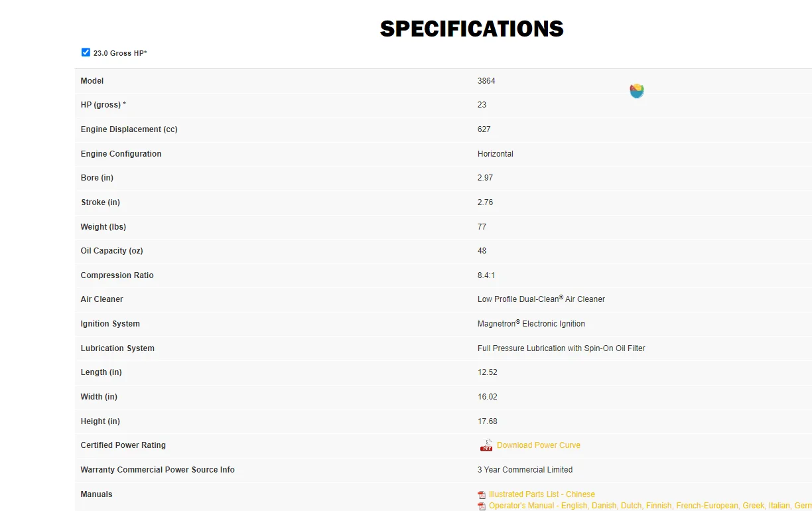
Task: Open the Operator's Manual multi-language link
Action: tap(650, 506)
